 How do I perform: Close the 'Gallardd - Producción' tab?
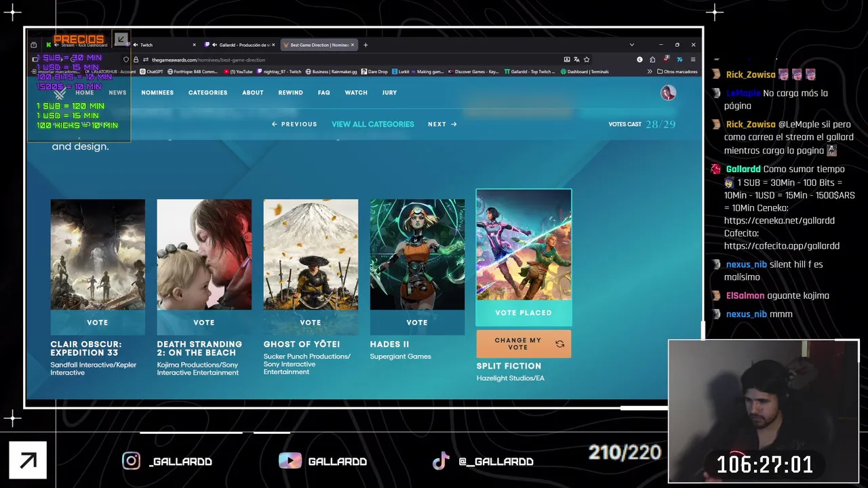(274, 45)
